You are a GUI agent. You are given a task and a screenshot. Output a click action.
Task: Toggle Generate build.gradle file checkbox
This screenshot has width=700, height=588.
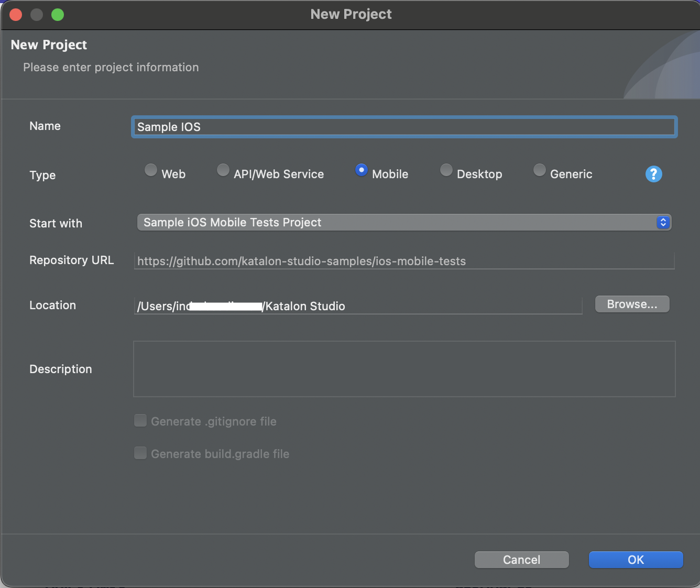140,453
